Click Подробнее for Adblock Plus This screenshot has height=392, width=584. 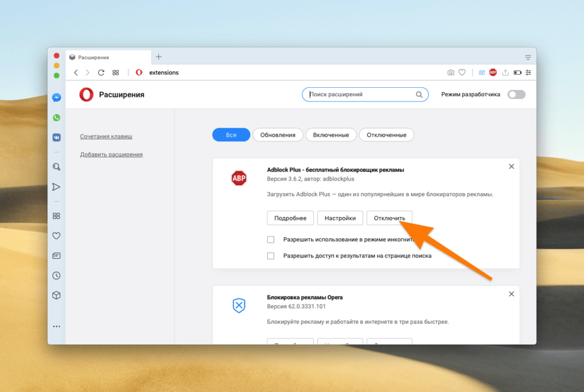[290, 218]
